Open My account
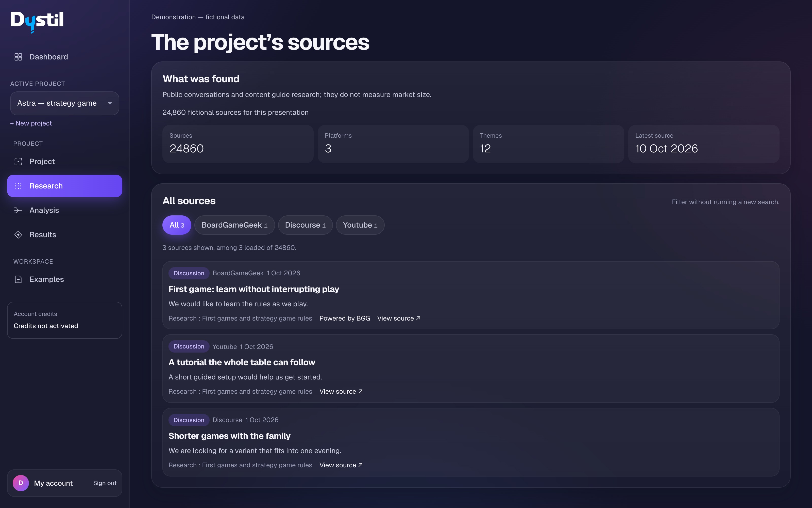The width and height of the screenshot is (812, 508). click(53, 483)
